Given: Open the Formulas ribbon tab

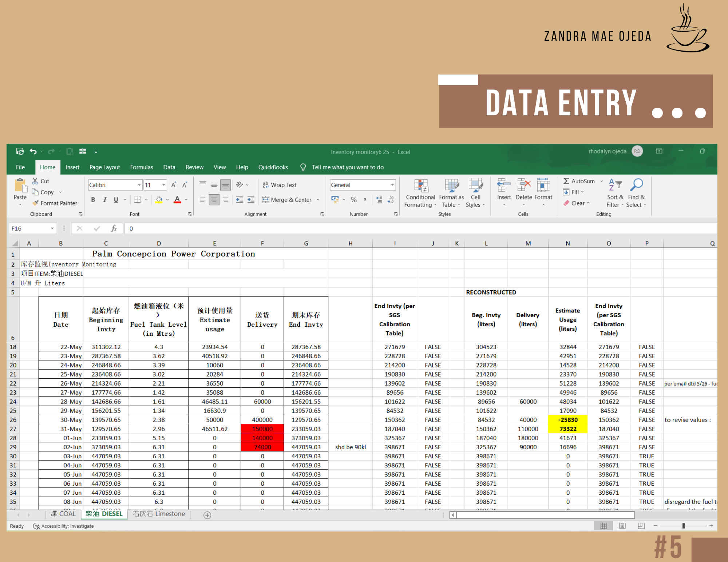Looking at the screenshot, I should (x=142, y=167).
